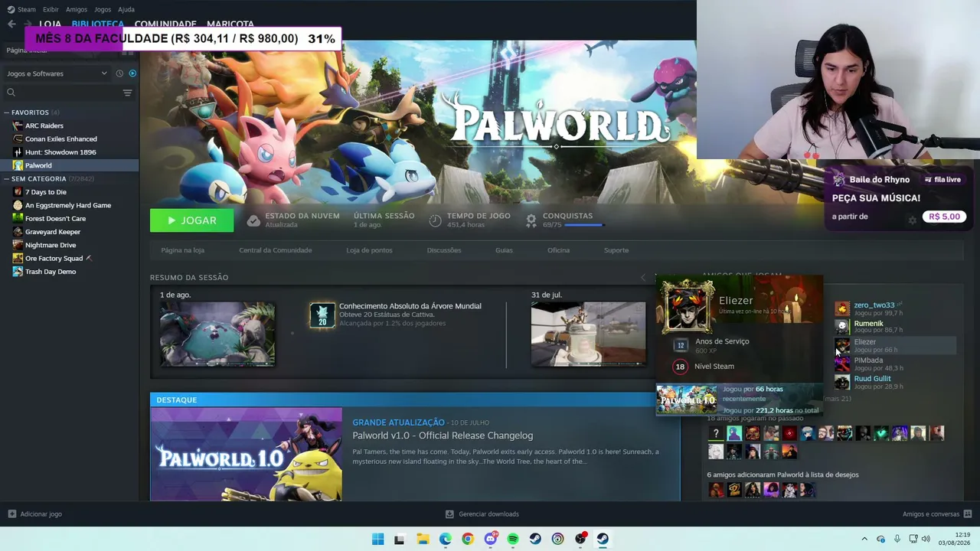Click the play time clock icon
Screen dimensions: 980x551
[435, 220]
